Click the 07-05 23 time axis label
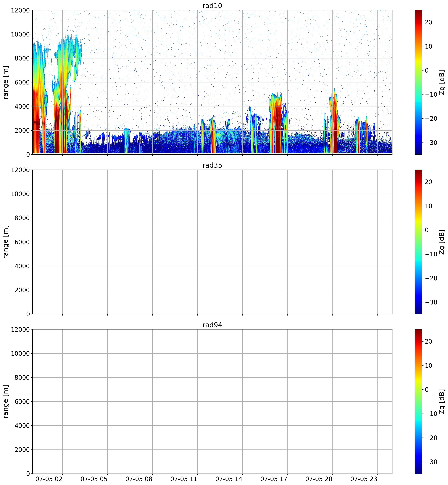Image resolution: width=448 pixels, height=485 pixels. (364, 479)
